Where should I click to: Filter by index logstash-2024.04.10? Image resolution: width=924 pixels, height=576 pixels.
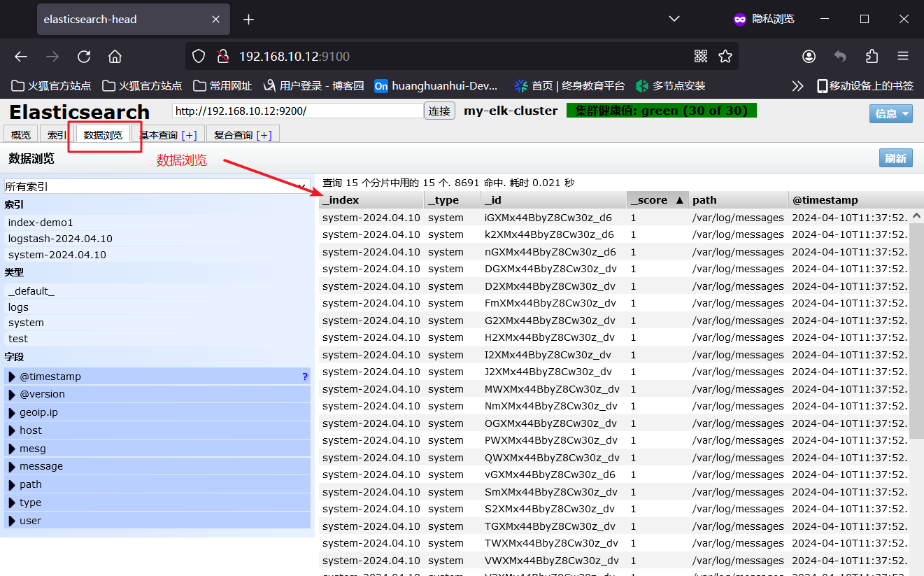click(60, 239)
